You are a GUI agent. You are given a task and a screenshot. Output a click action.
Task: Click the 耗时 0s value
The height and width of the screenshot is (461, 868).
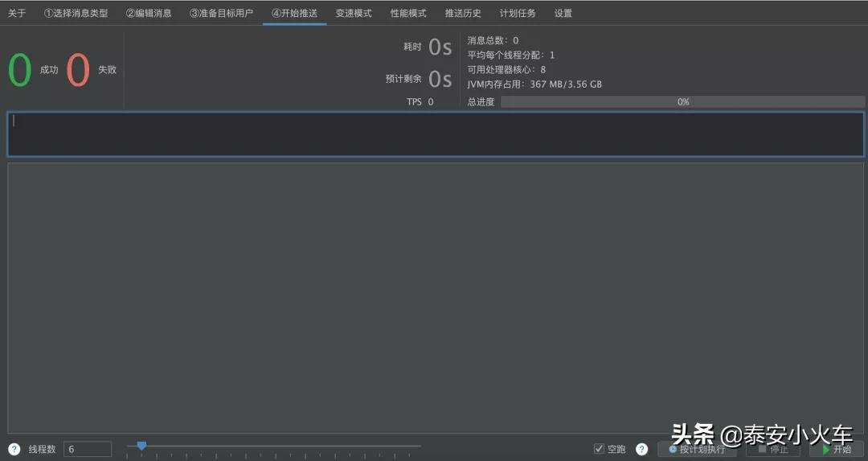440,47
